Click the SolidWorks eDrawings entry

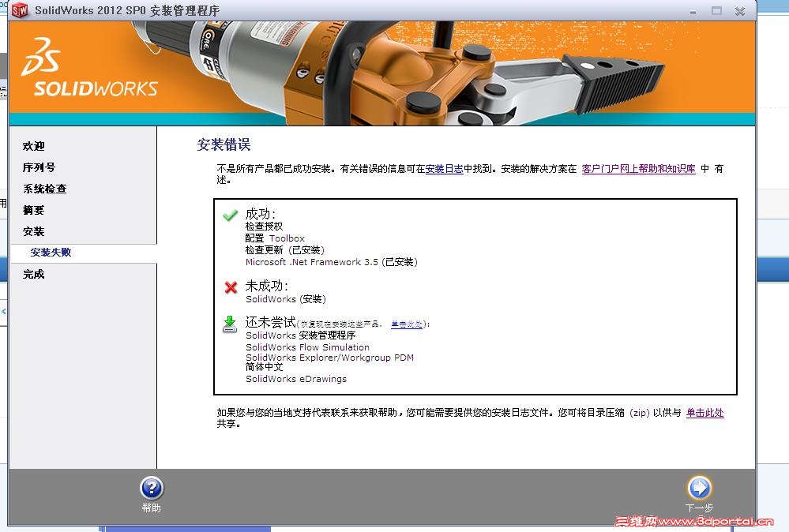[x=296, y=379]
